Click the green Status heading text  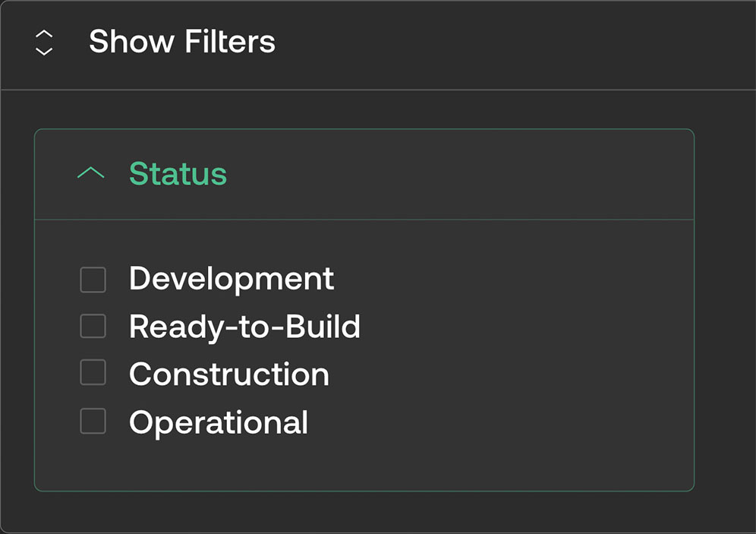pos(178,174)
